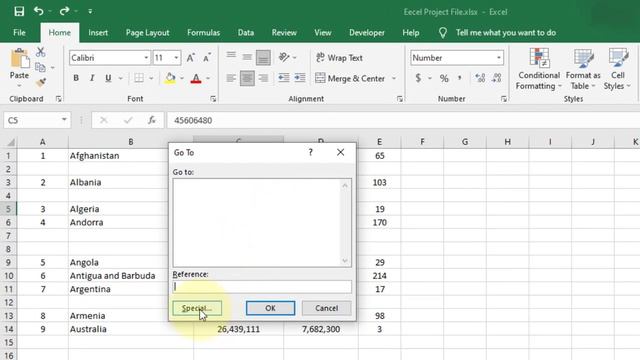Align cell text left

click(x=231, y=78)
